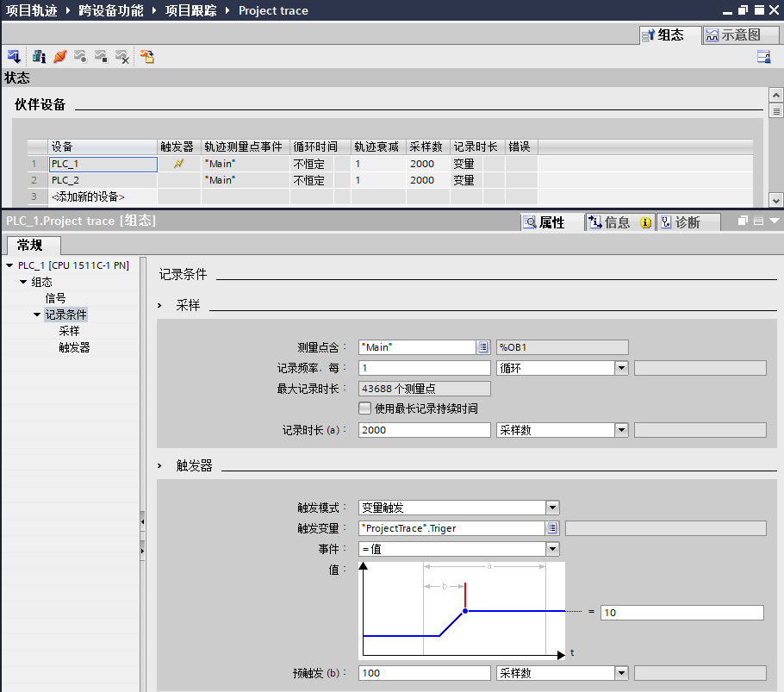Click the activate recording toolbar icon

80,57
